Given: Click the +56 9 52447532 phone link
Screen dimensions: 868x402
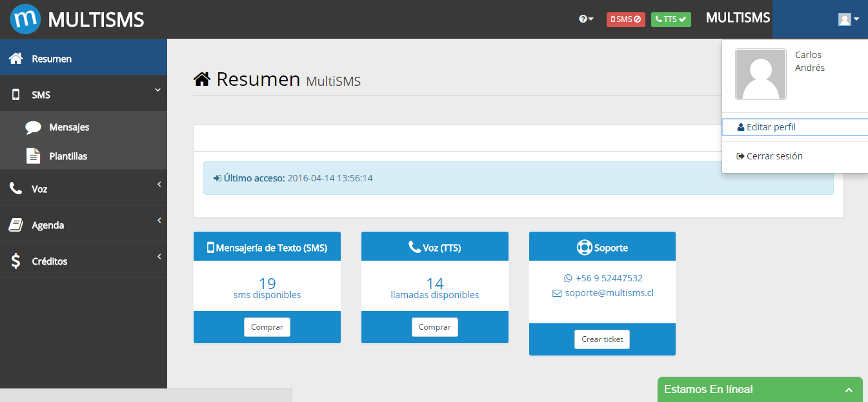Looking at the screenshot, I should (609, 278).
